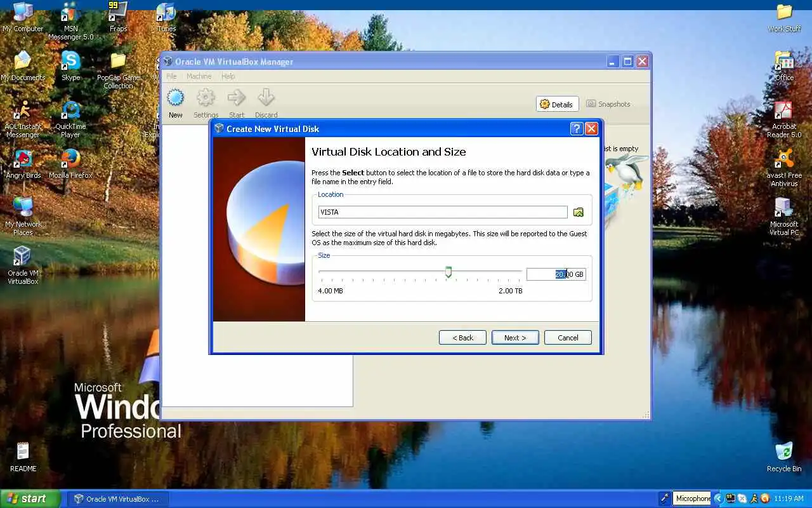Click the size field showing 20.00 GB

coord(556,274)
